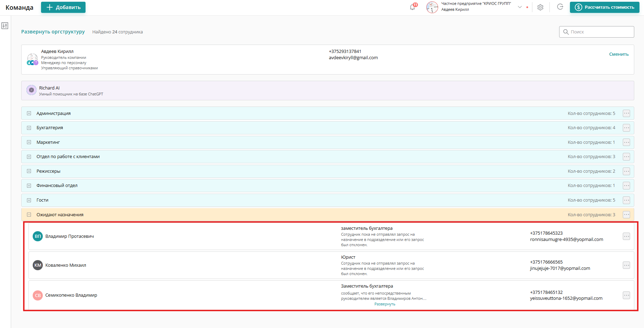Image resolution: width=644 pixels, height=328 pixels.
Task: Click the search magnifier icon
Action: tap(566, 32)
